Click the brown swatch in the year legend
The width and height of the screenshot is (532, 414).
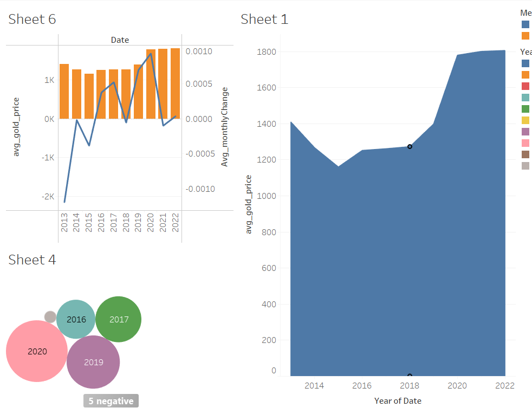click(525, 154)
